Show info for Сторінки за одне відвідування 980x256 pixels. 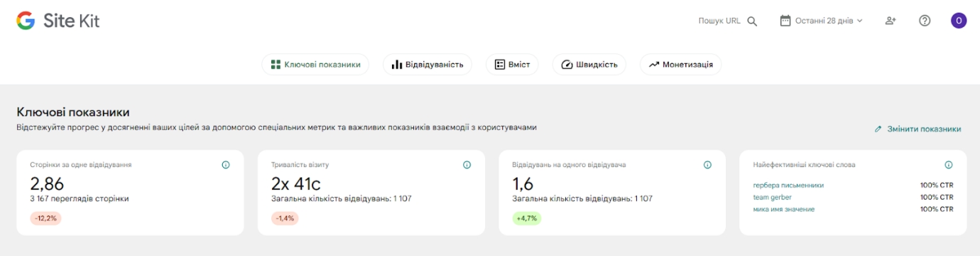(226, 165)
